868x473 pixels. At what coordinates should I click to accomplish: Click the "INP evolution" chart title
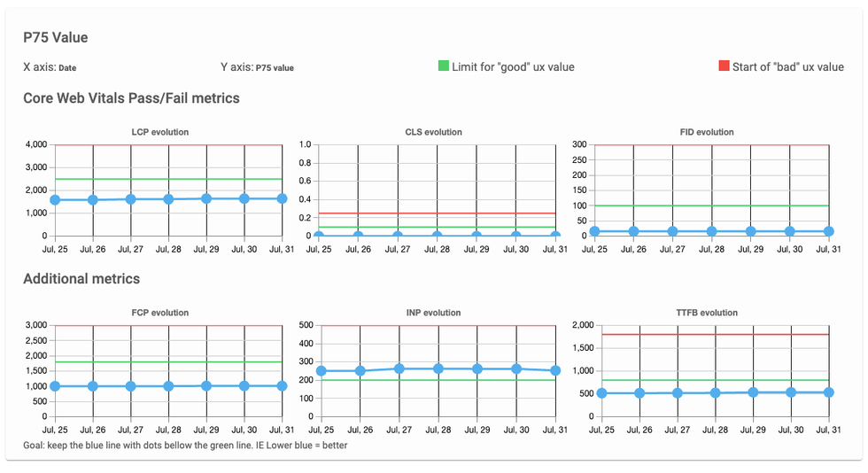point(433,313)
